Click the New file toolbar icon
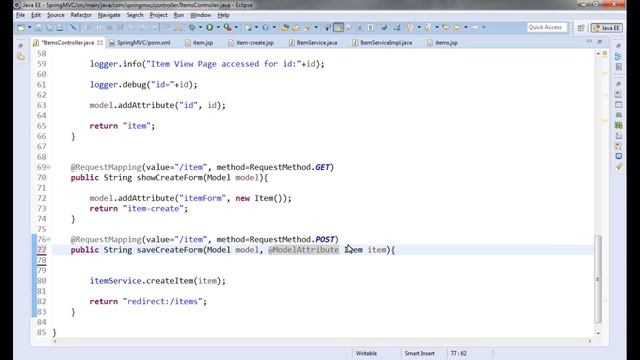Screen dimensions: 640x360 20,27
